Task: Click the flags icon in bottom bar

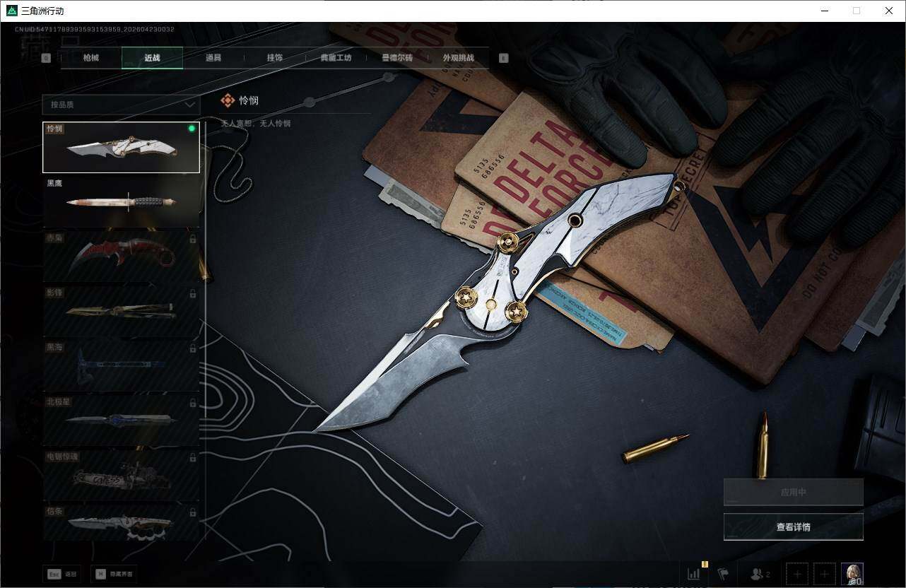Action: point(723,574)
